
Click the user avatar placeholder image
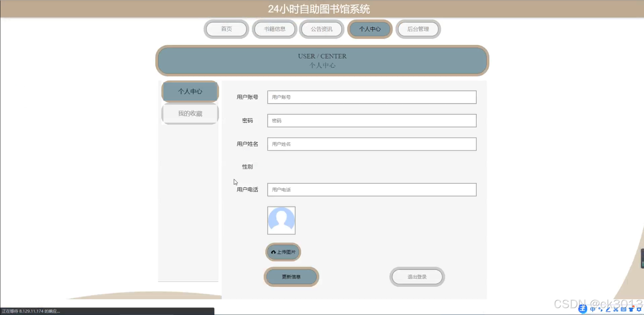click(281, 220)
